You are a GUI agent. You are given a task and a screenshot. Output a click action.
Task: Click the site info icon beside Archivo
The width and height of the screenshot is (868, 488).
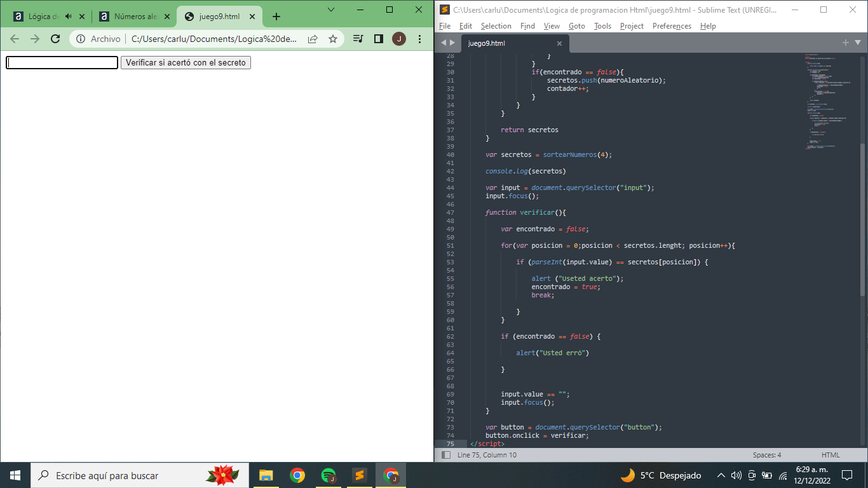coord(81,39)
